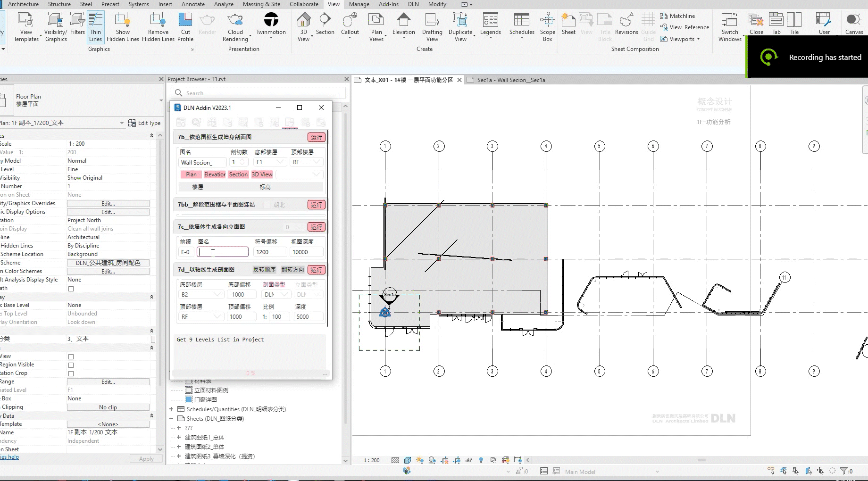
Task: Switch to the Annotate ribbon tab
Action: (193, 4)
